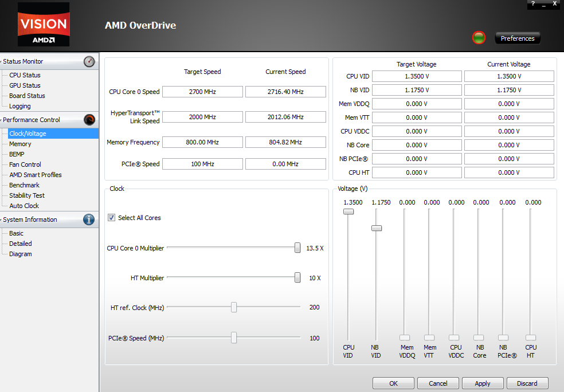
Task: Click the OK button
Action: pos(394,383)
